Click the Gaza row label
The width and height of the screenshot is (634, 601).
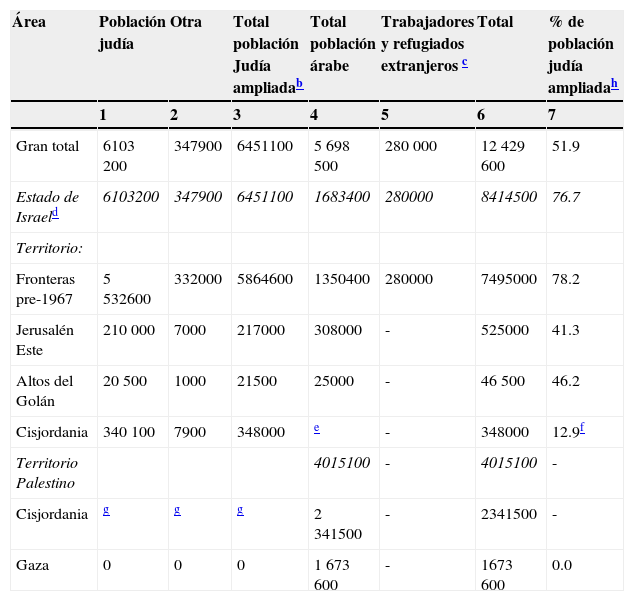pyautogui.click(x=32, y=565)
